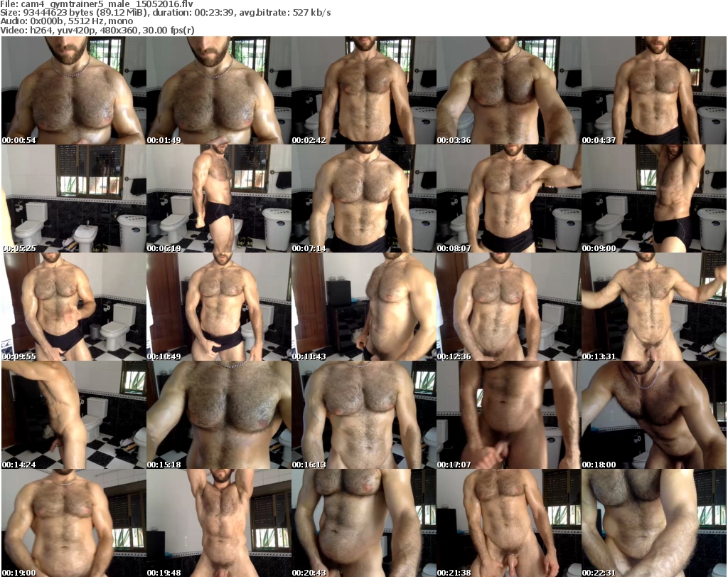Screen dimensions: 728x577
Task: Pick the frame at 00:13:31
Action: tap(654, 307)
